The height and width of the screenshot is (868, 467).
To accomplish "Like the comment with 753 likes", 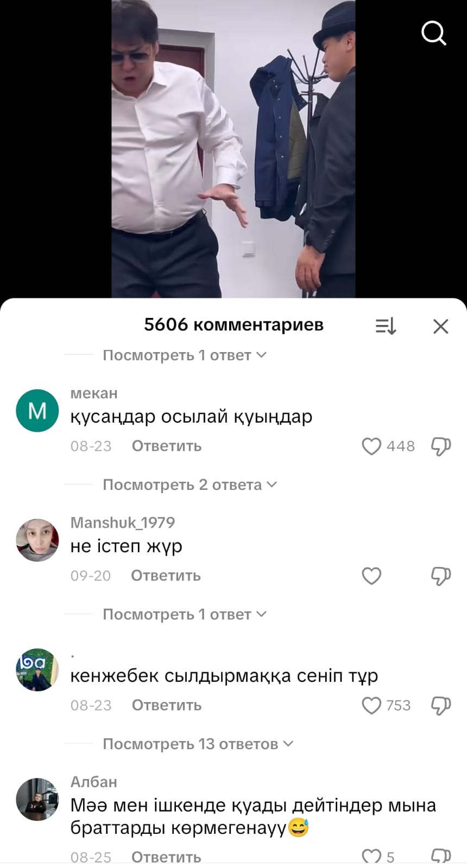I will (371, 705).
